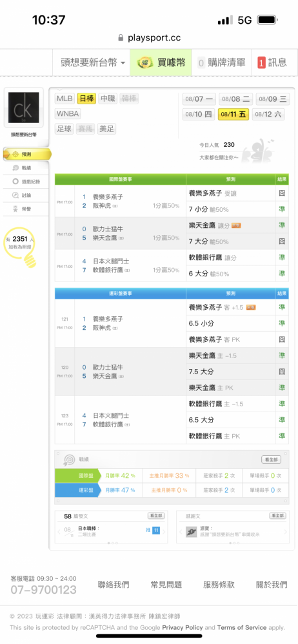The width and height of the screenshot is (298, 644).
Task: Choose the 08/10 四 date
Action: pyautogui.click(x=199, y=114)
